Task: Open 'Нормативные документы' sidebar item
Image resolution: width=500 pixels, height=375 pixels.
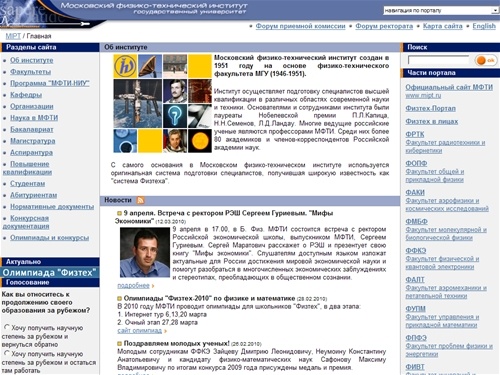Action: [52, 207]
